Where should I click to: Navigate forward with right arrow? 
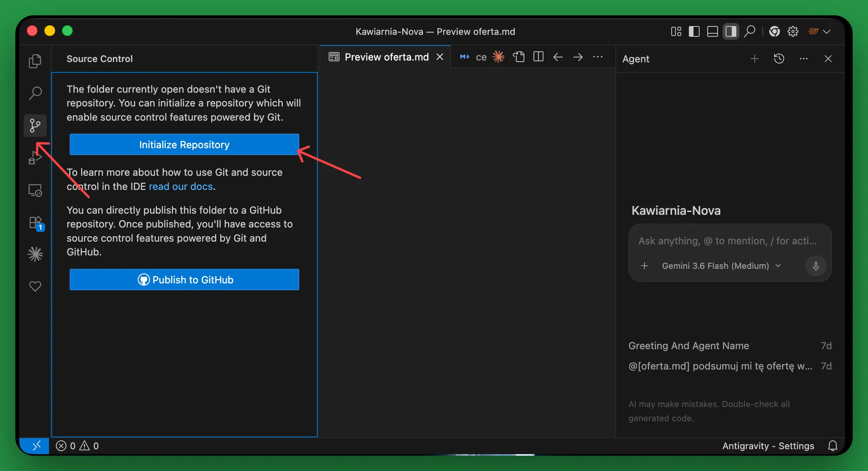[578, 57]
